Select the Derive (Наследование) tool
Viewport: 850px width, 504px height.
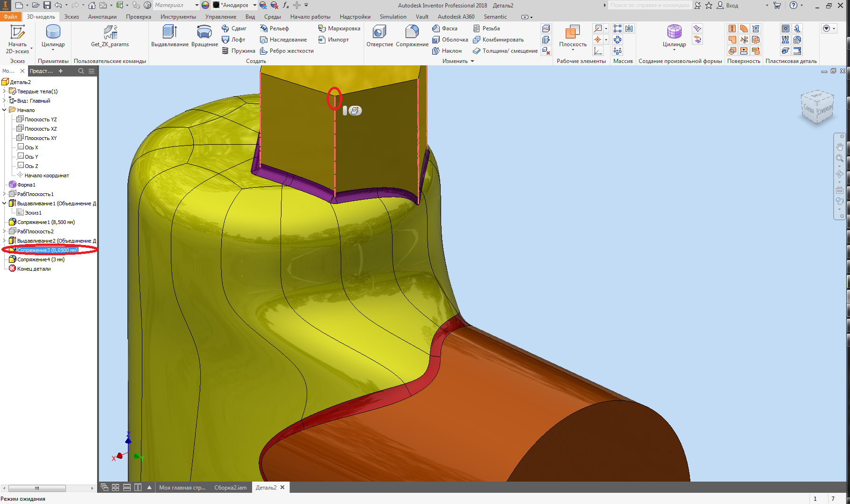pos(283,40)
